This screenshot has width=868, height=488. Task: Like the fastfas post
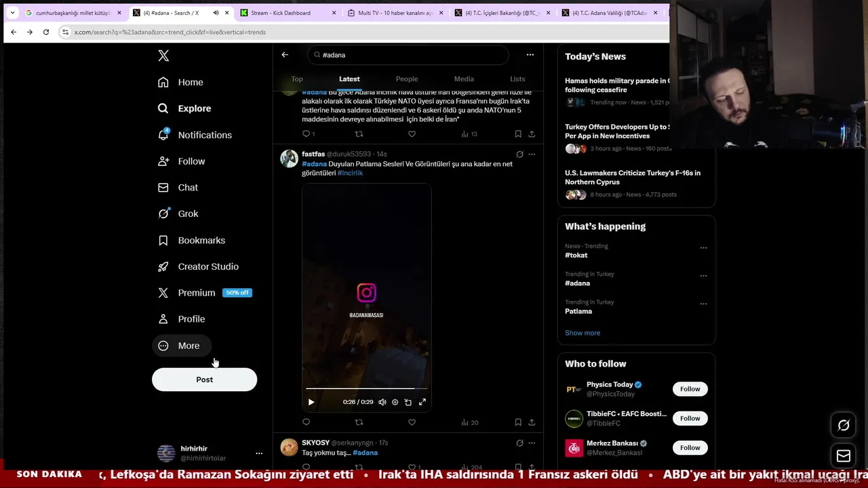[412, 422]
